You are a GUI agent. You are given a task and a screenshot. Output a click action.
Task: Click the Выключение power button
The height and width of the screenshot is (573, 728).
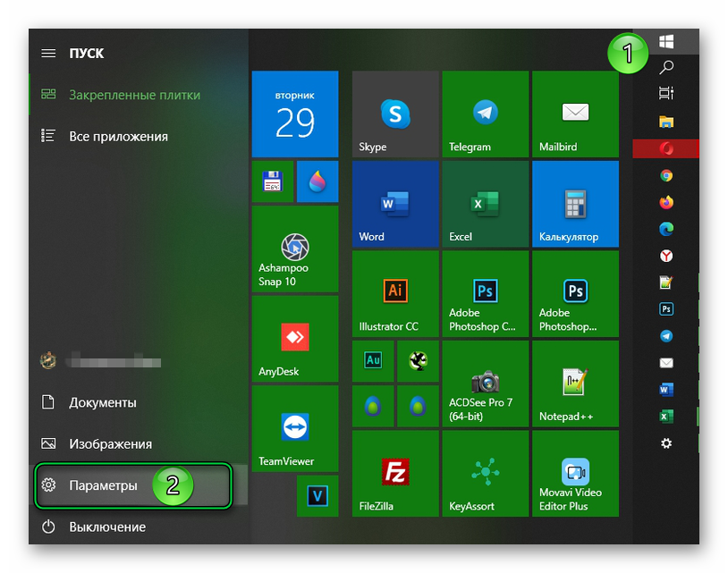pyautogui.click(x=106, y=527)
